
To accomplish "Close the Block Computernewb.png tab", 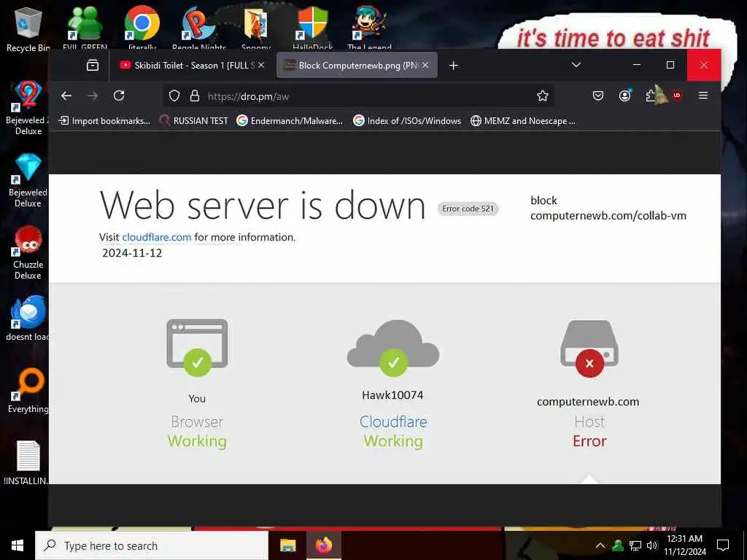I will coord(425,65).
